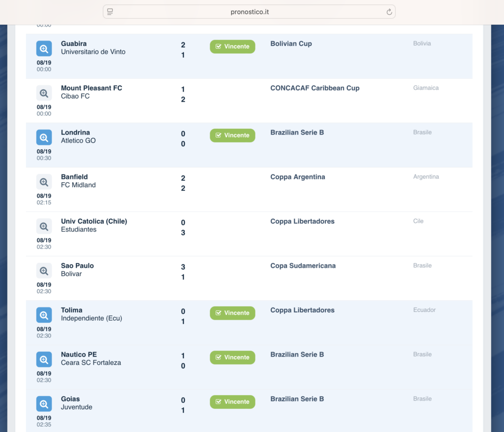Click Vincente badge for Nautico PE match

232,357
